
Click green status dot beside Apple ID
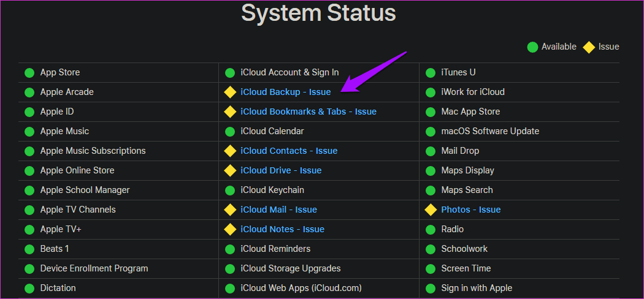pos(29,112)
